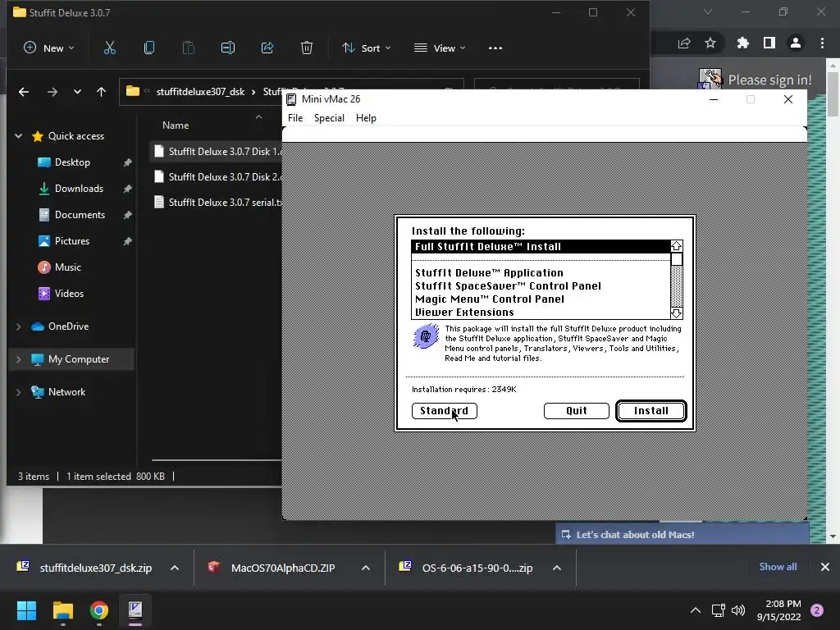Go back in File Explorer navigation
840x630 pixels.
[x=24, y=92]
